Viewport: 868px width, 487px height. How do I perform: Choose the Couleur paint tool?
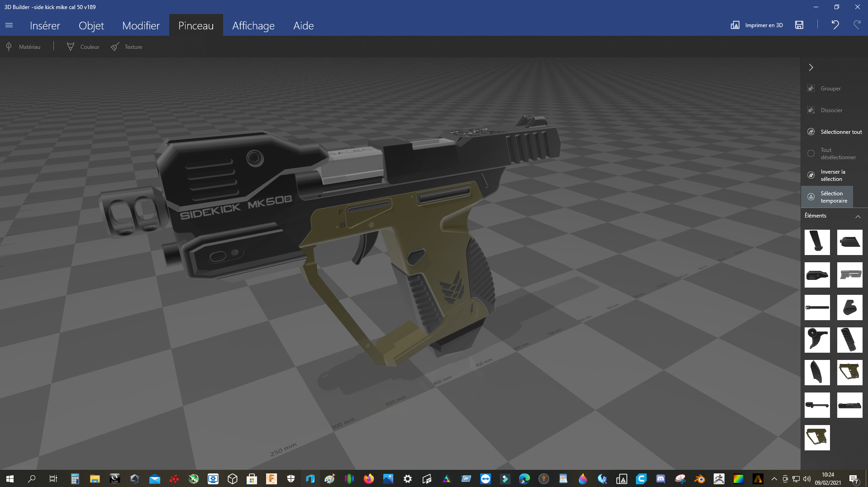pyautogui.click(x=83, y=47)
